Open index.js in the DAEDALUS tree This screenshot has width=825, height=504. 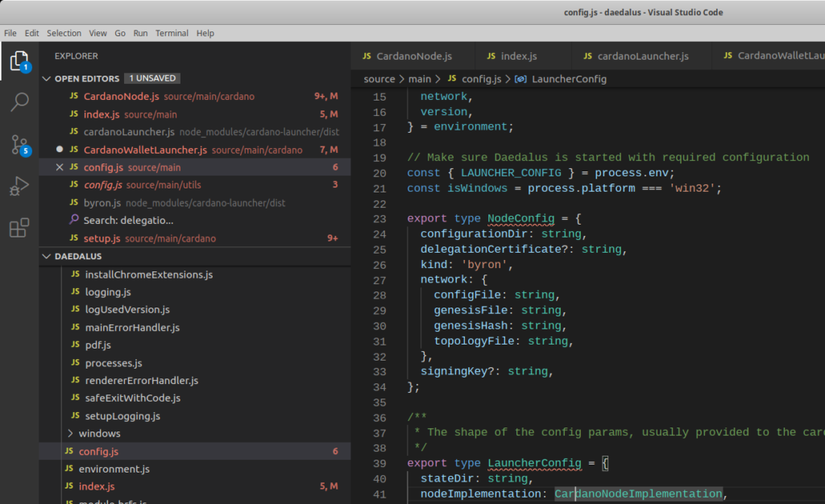pyautogui.click(x=195, y=486)
